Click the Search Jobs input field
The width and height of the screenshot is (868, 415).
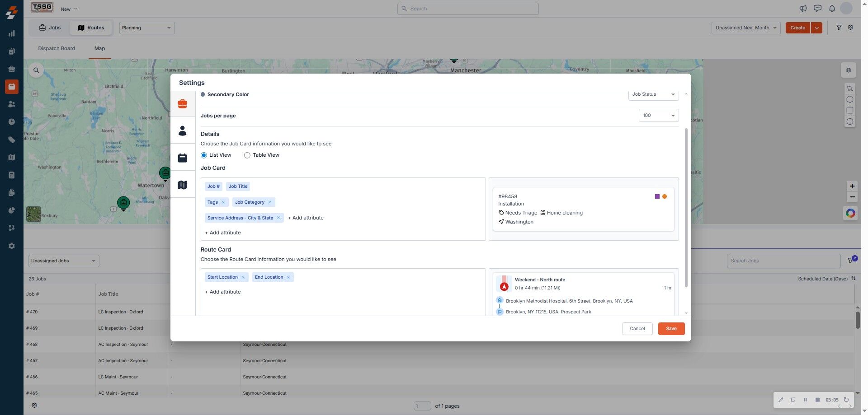pos(783,261)
